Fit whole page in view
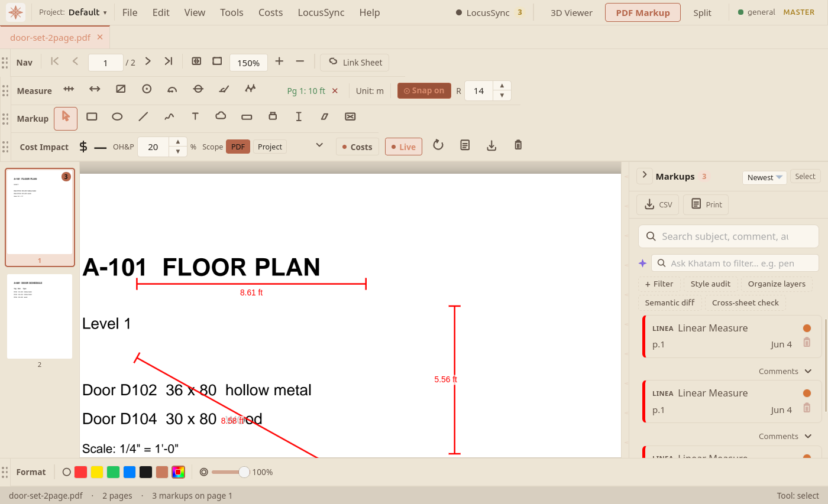This screenshot has width=828, height=504. tap(217, 61)
